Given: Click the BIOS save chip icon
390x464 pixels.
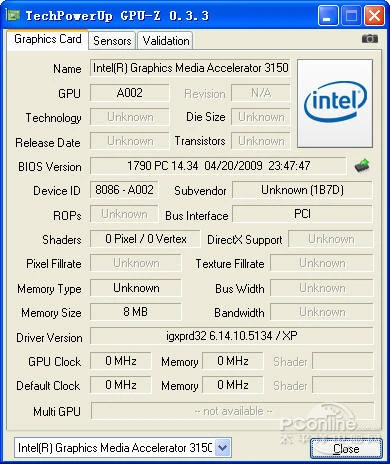Looking at the screenshot, I should pos(362,165).
